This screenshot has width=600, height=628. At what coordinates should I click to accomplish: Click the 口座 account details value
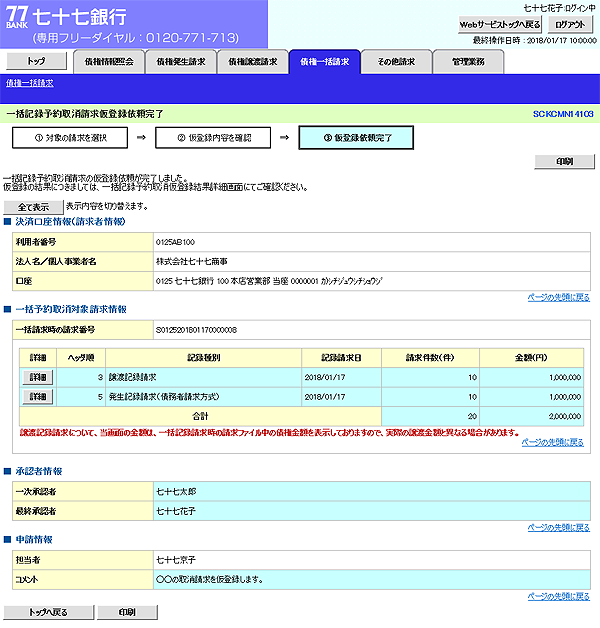(x=269, y=281)
